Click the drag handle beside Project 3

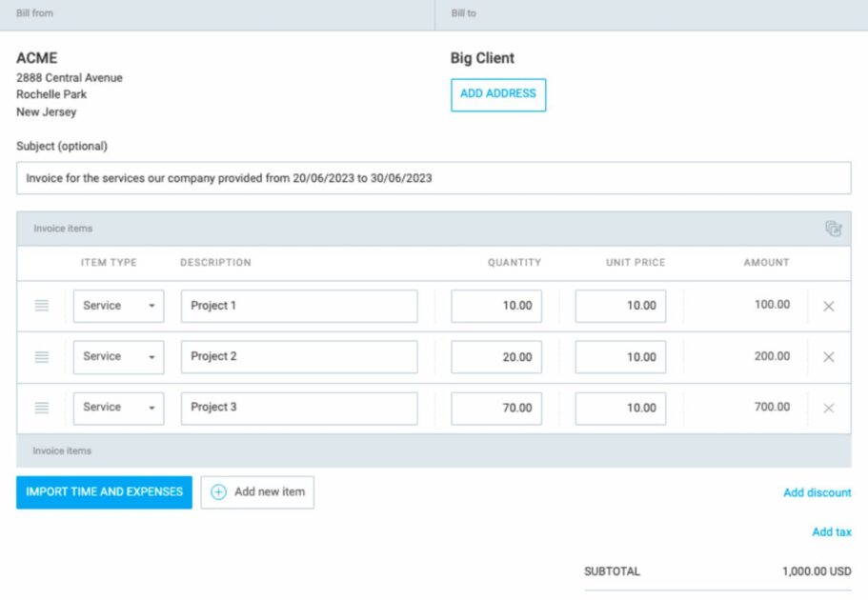(x=40, y=408)
